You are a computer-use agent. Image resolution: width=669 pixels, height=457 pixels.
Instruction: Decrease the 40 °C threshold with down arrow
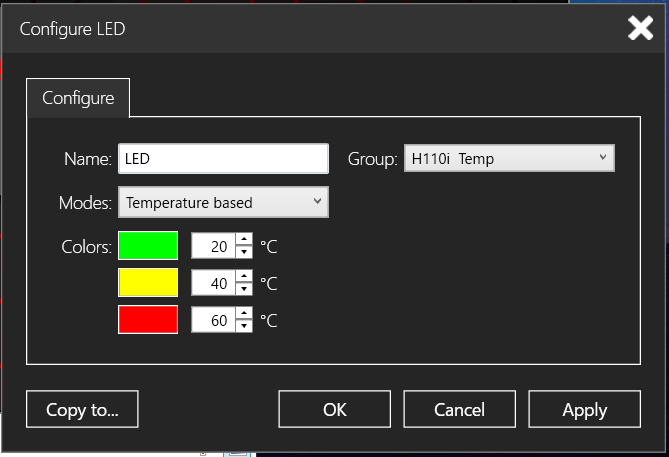point(244,289)
